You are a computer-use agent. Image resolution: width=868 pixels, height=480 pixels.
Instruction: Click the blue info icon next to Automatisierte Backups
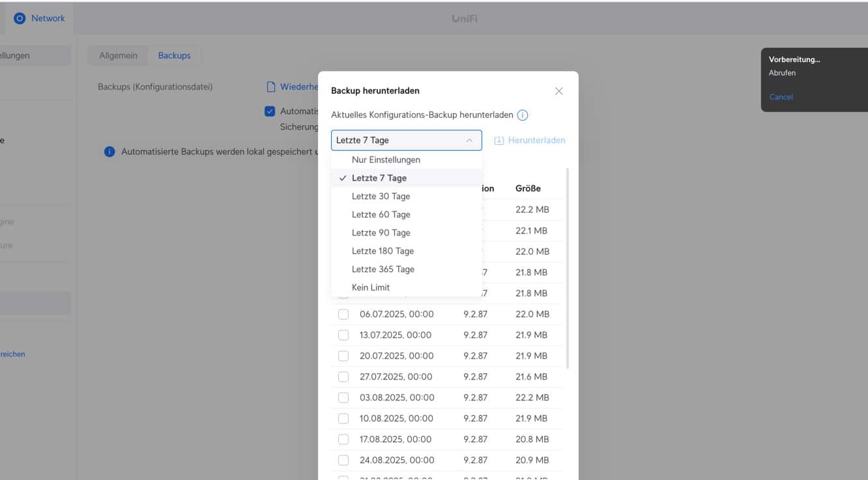click(x=109, y=152)
